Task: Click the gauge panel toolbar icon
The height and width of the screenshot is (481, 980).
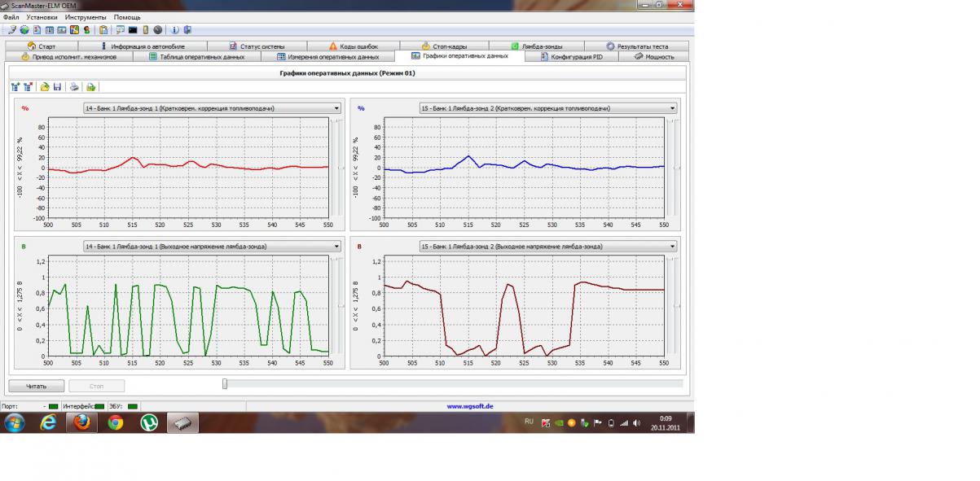Action: (62, 30)
